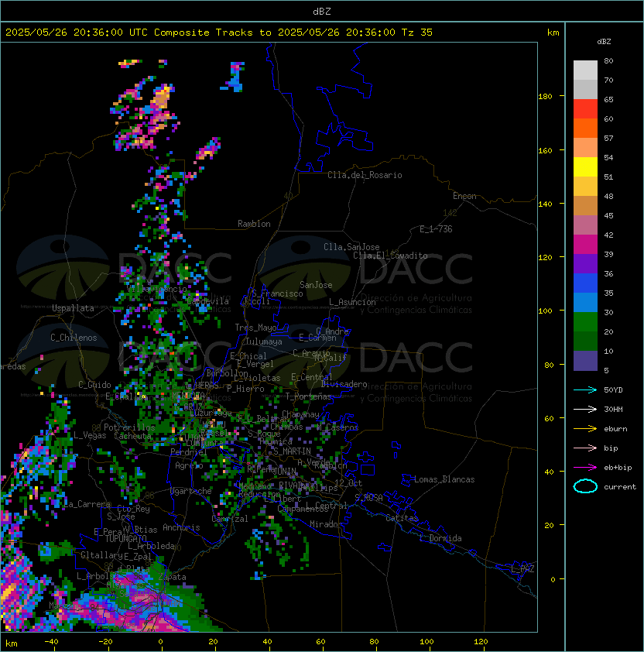This screenshot has width=644, height=652.
Task: Click the '12_Oct' map label
Action: coord(348,483)
